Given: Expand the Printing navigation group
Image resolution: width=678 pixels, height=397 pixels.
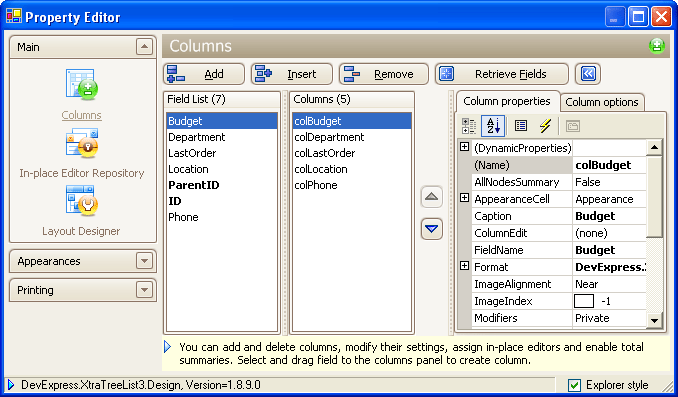Looking at the screenshot, I should (144, 289).
